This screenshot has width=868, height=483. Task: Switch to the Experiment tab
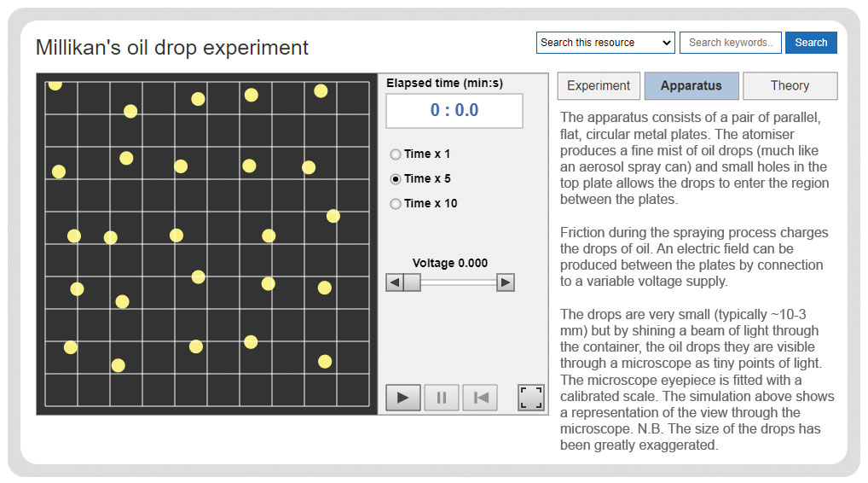click(599, 86)
